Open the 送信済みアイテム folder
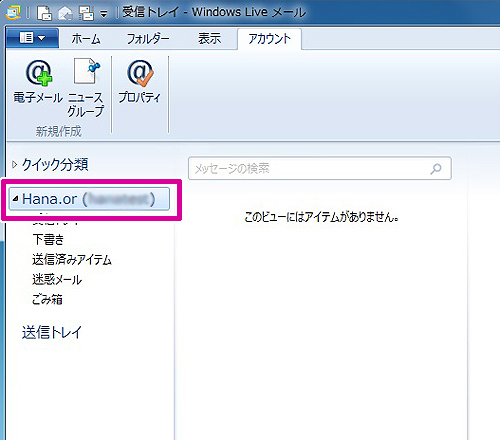 point(72,260)
